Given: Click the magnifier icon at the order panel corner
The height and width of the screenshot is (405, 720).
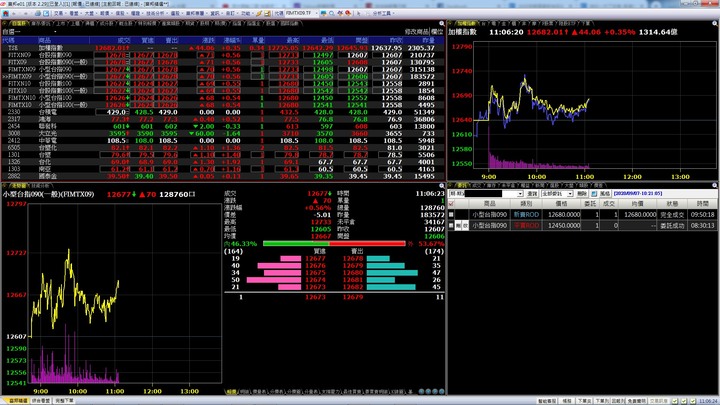Looking at the screenshot, I should [x=715, y=185].
